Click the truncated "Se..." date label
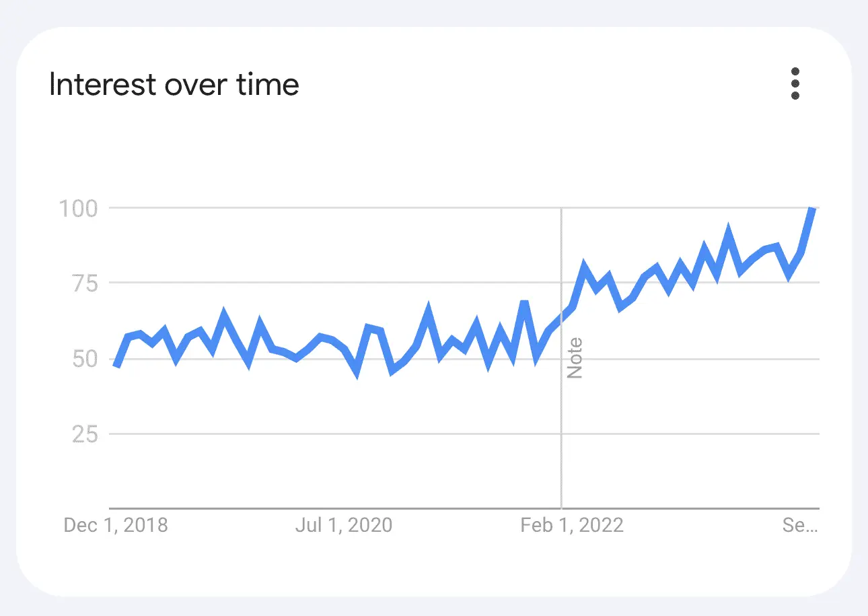868x616 pixels. point(799,525)
